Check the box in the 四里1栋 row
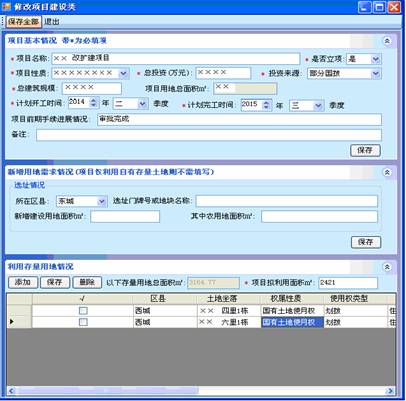The height and width of the screenshot is (401, 406). 83,311
